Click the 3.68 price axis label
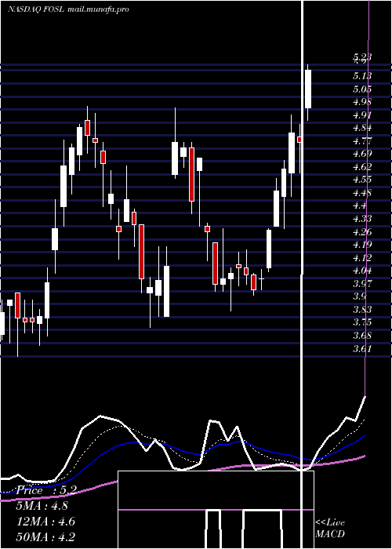The image size is (392, 549). (362, 336)
